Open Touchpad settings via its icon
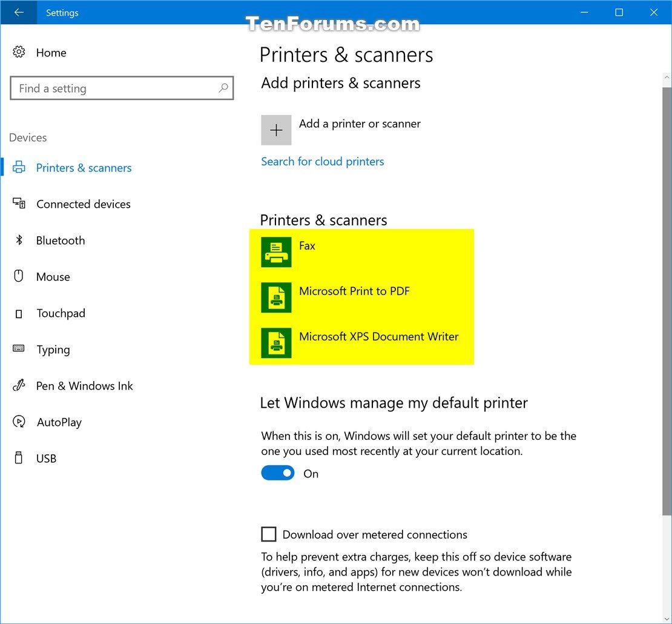 click(19, 313)
